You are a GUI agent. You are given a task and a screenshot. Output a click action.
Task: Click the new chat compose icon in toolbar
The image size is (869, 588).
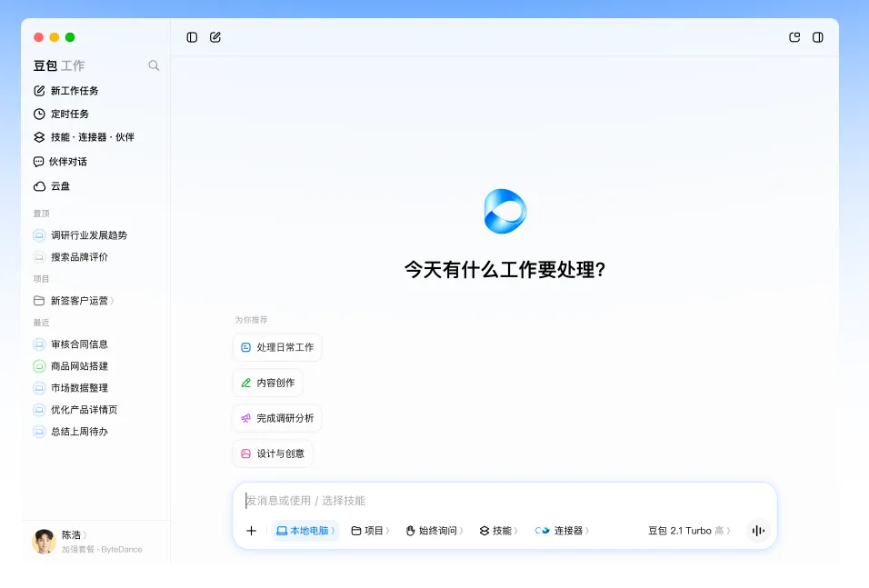[215, 37]
